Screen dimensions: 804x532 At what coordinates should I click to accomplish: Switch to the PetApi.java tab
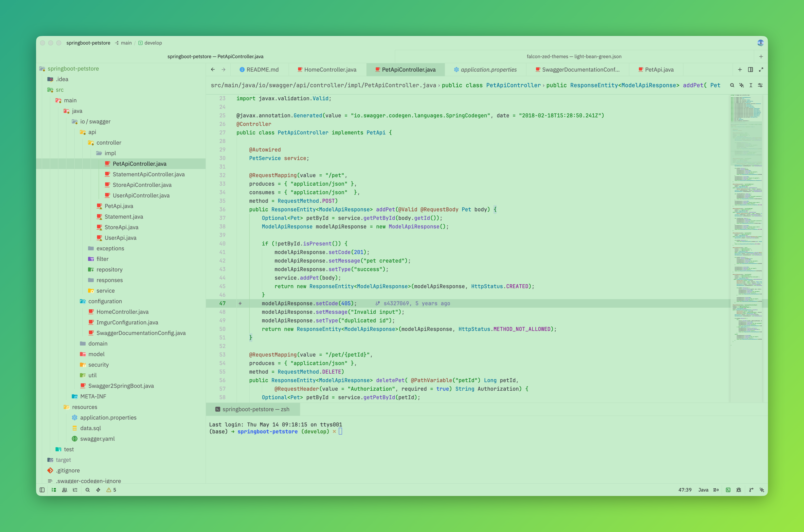656,70
